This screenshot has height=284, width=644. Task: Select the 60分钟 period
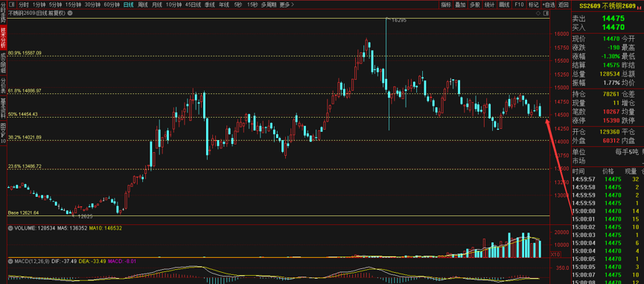(x=112, y=4)
